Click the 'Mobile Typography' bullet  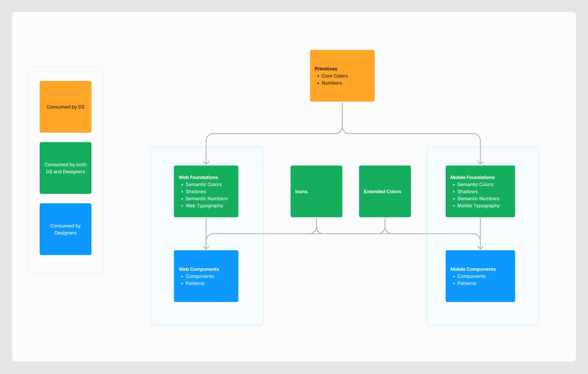[478, 206]
